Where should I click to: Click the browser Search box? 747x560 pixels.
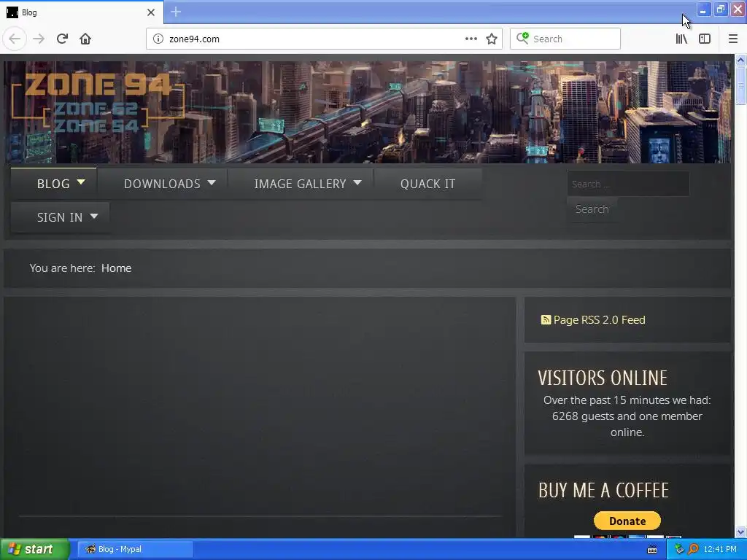point(565,39)
